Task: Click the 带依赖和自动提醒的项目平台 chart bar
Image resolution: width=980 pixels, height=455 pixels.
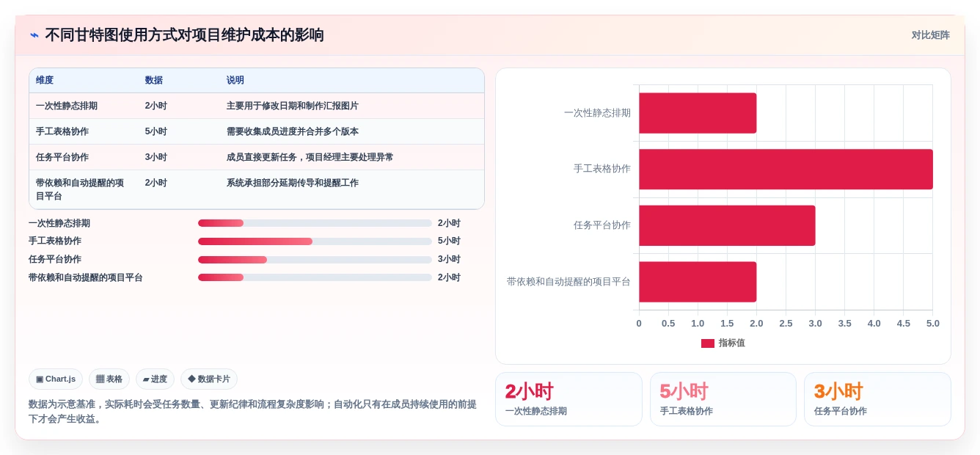Action: (698, 282)
